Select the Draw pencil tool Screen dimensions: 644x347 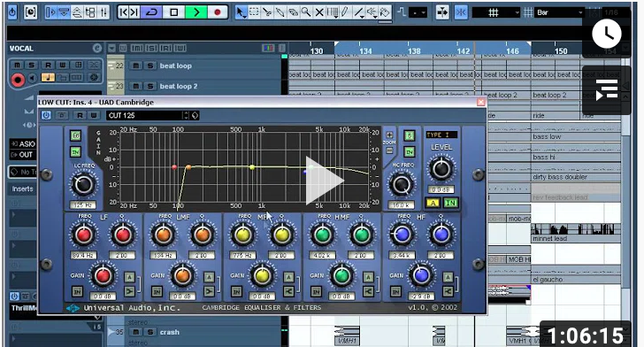tap(345, 12)
